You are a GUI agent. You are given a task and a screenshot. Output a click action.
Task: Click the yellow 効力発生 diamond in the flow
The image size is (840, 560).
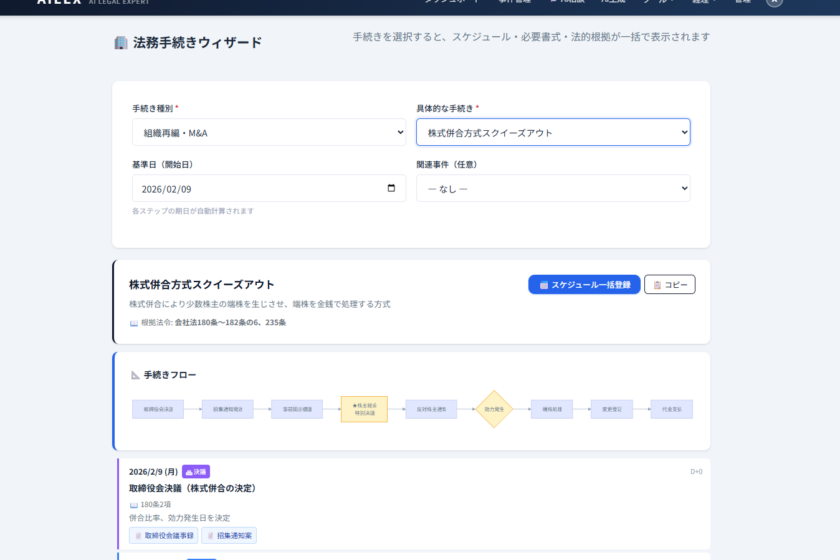pos(494,409)
